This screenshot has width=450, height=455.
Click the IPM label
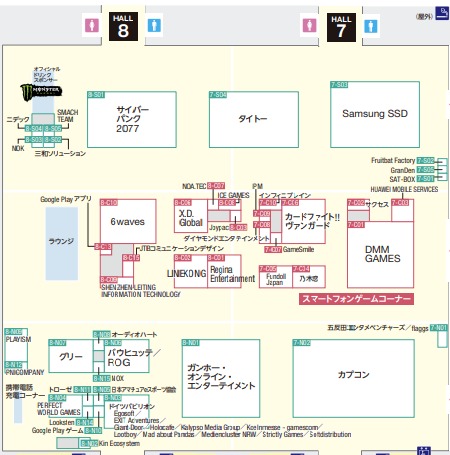click(x=257, y=186)
